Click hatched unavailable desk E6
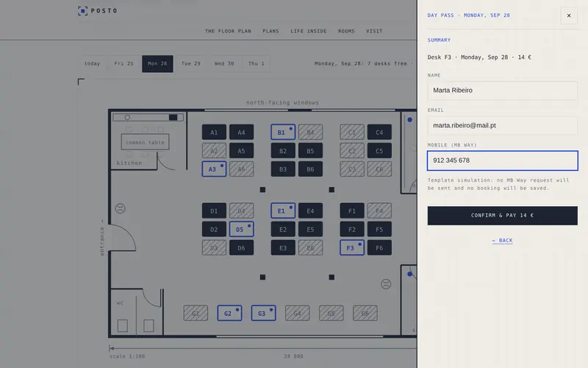Image resolution: width=588 pixels, height=368 pixels. click(x=310, y=247)
